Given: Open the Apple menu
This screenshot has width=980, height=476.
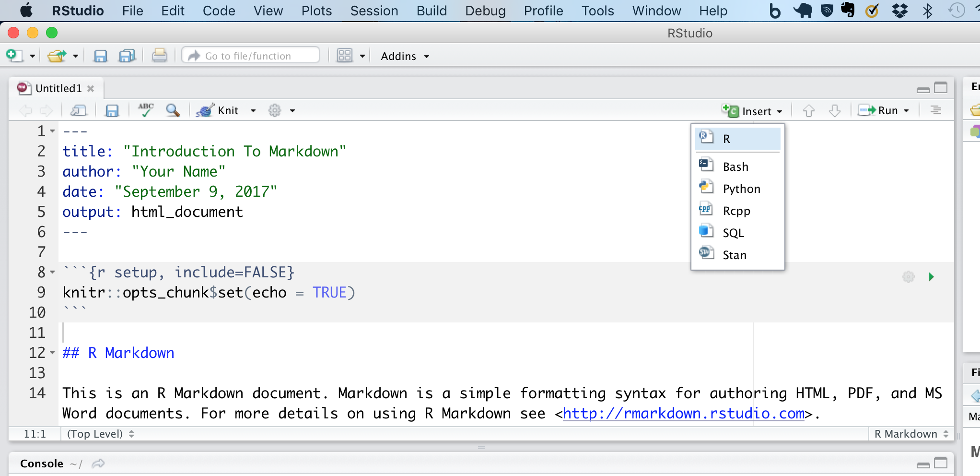Looking at the screenshot, I should [x=26, y=10].
